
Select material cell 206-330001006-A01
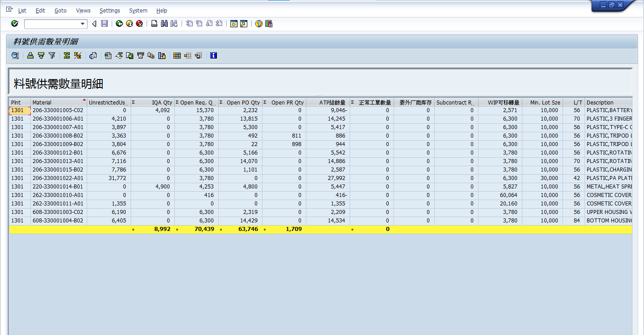coord(58,119)
